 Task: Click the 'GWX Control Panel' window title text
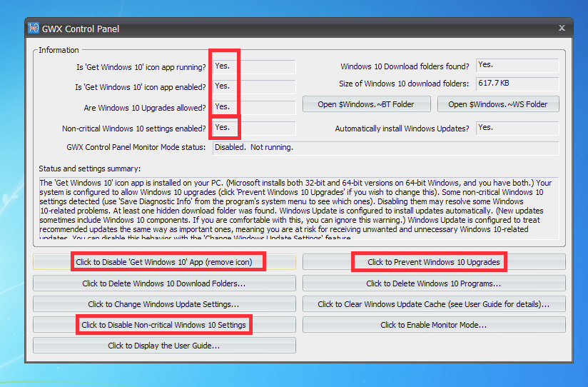pyautogui.click(x=81, y=29)
